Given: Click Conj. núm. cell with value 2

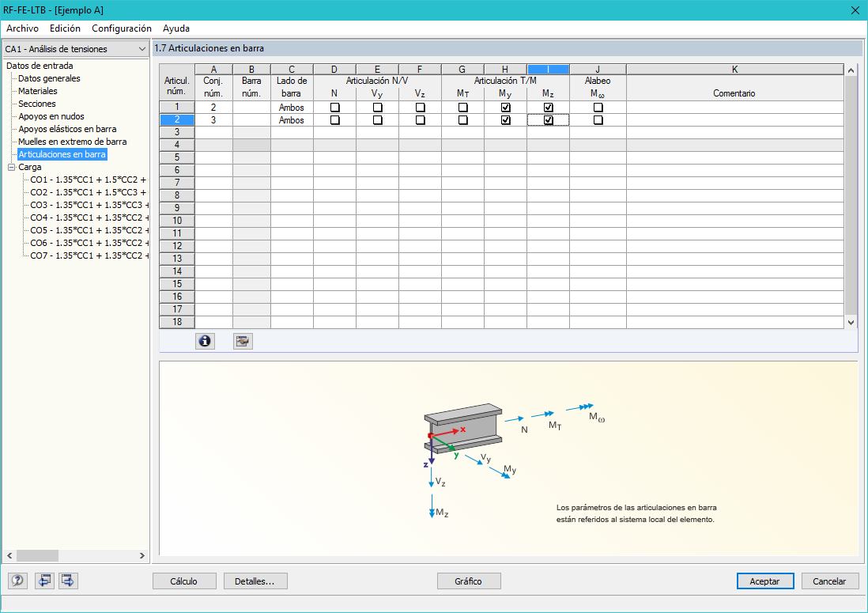Looking at the screenshot, I should coord(213,108).
